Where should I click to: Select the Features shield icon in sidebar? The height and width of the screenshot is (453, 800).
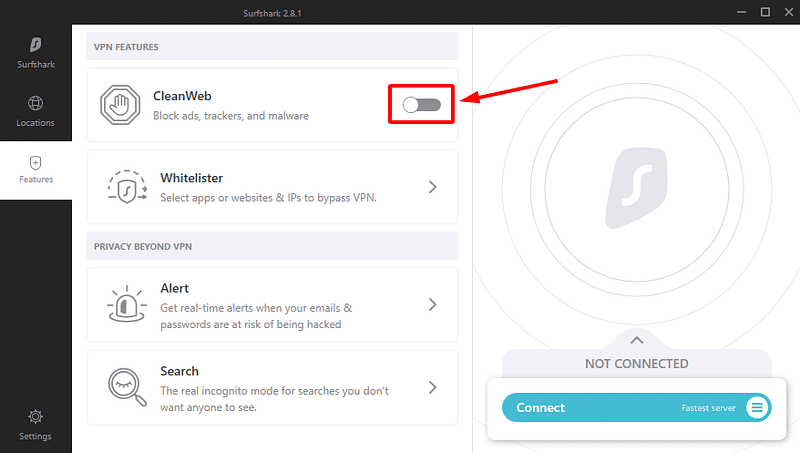coord(35,163)
